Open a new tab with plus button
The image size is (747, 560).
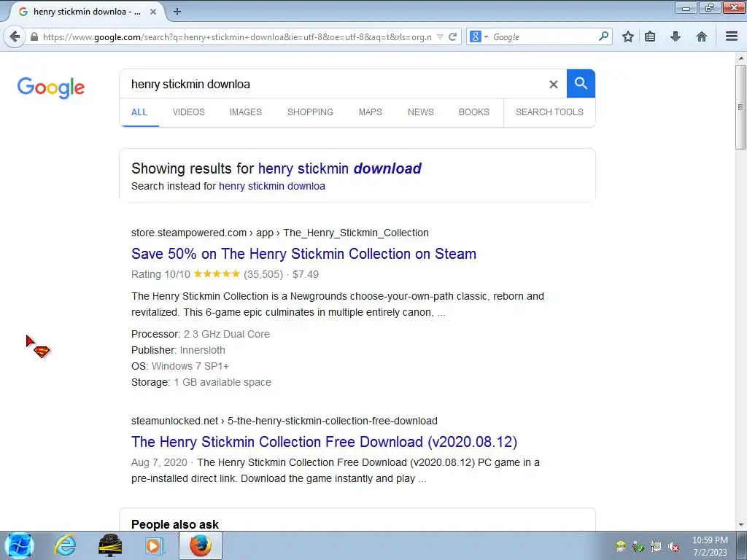(177, 12)
